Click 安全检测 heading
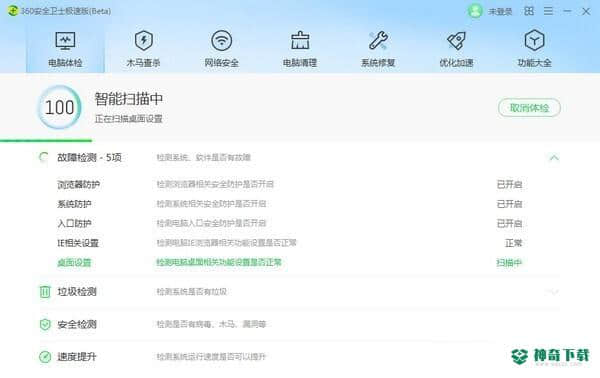The height and width of the screenshot is (378, 600). pos(77,324)
